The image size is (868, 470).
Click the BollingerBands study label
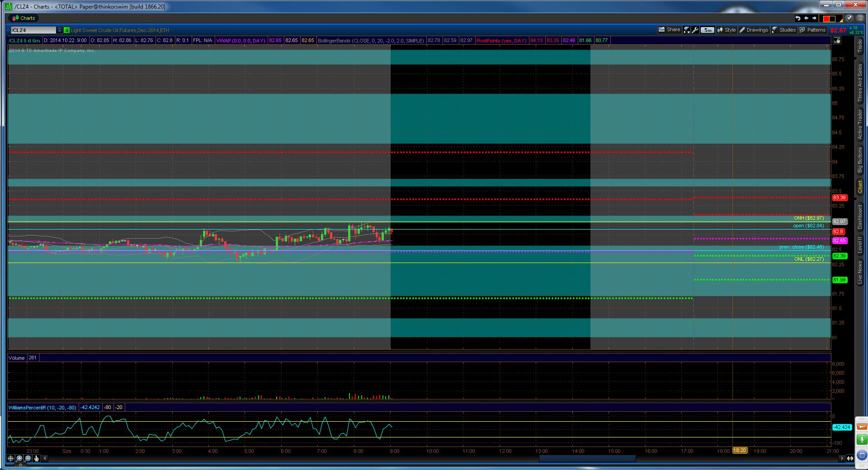371,41
